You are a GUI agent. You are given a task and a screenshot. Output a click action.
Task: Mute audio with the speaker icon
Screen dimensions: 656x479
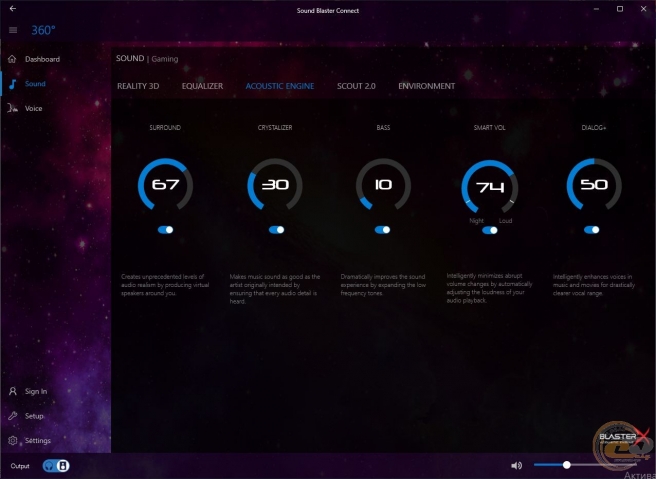pos(516,466)
